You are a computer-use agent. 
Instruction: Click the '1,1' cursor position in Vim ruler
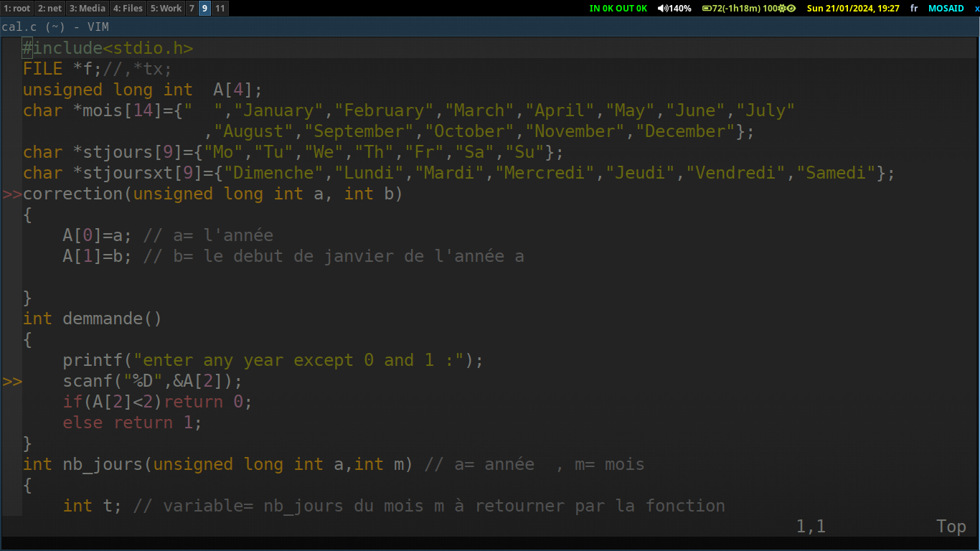coord(811,527)
